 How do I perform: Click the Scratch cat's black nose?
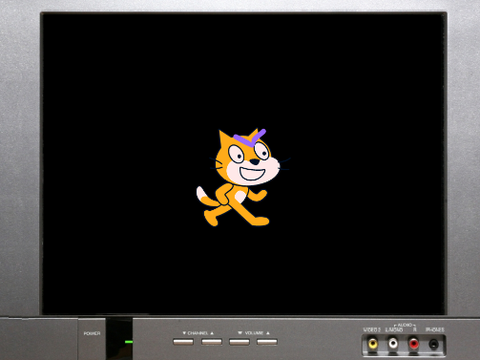pos(255,162)
